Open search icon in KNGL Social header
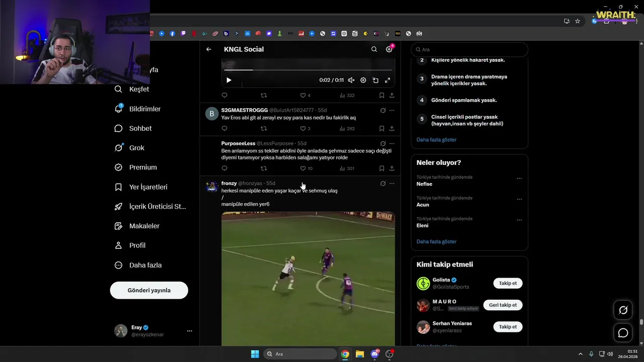 (374, 49)
